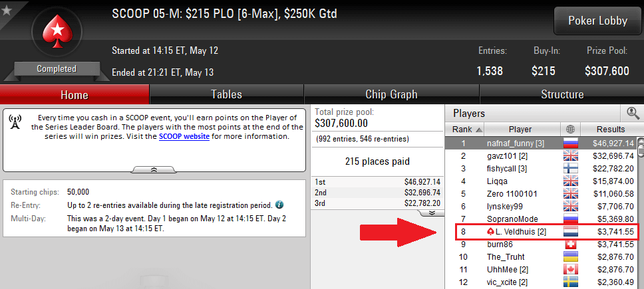This screenshot has height=289, width=644.
Task: Click the Starting chips 50,000 value
Action: [78, 192]
